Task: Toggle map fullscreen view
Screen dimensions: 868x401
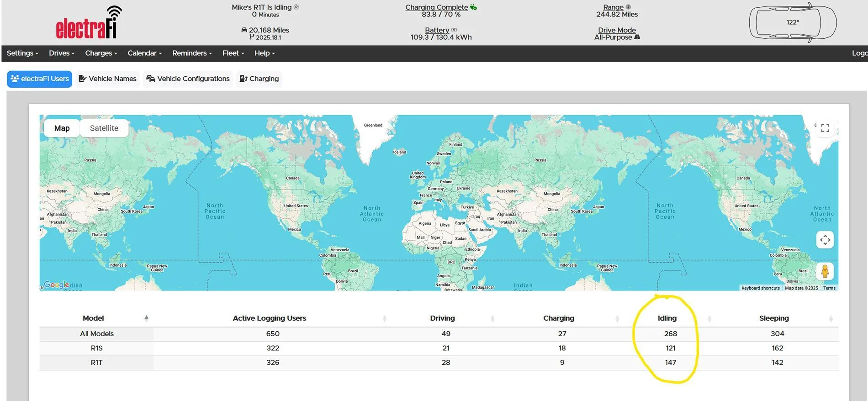Action: pos(825,128)
